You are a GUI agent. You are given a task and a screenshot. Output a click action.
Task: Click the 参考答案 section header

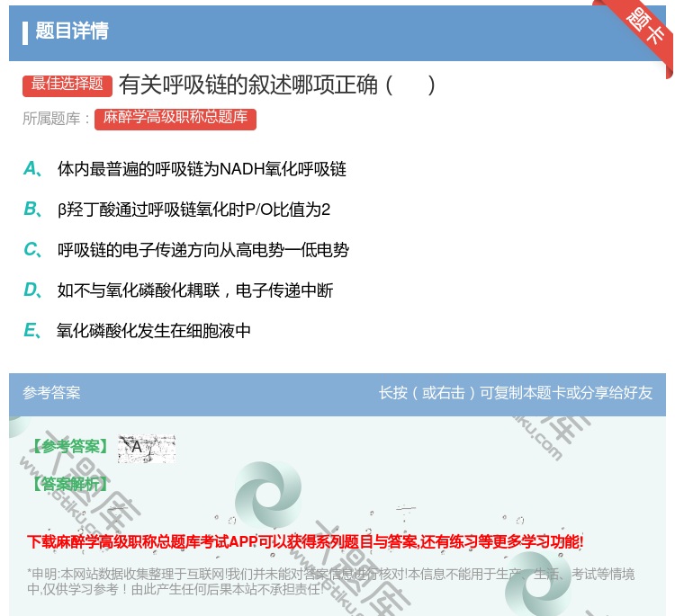coord(51,393)
